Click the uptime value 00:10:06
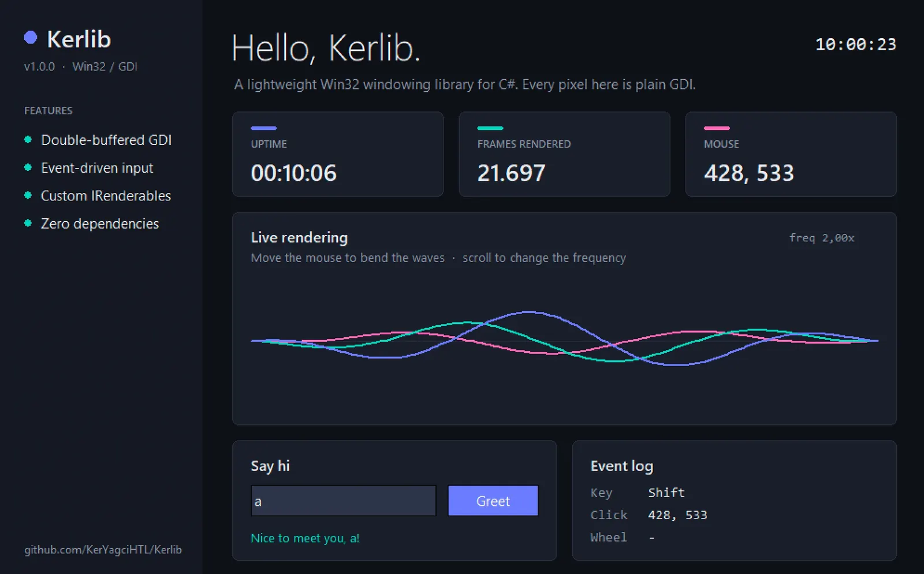The height and width of the screenshot is (574, 924). click(x=293, y=173)
